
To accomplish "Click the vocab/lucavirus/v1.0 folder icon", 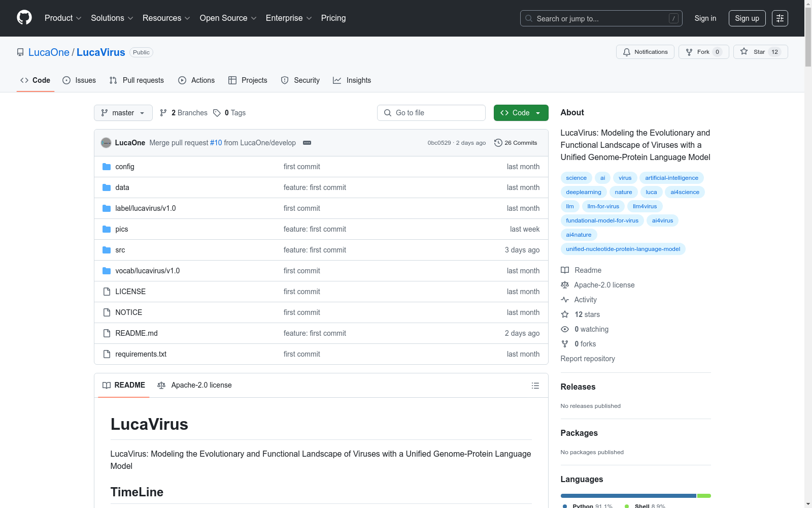I will pos(107,271).
